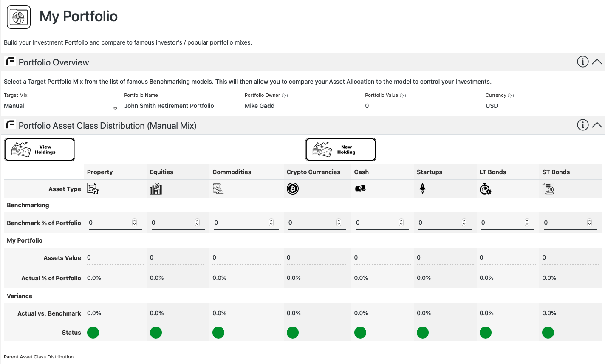
Task: Click LT Bonds benchmark stepper arrows
Action: pos(527,223)
